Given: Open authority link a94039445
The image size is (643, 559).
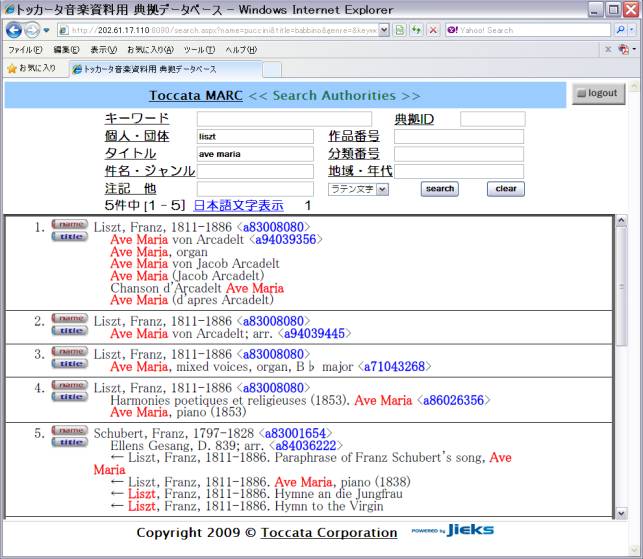Looking at the screenshot, I should click(x=314, y=333).
